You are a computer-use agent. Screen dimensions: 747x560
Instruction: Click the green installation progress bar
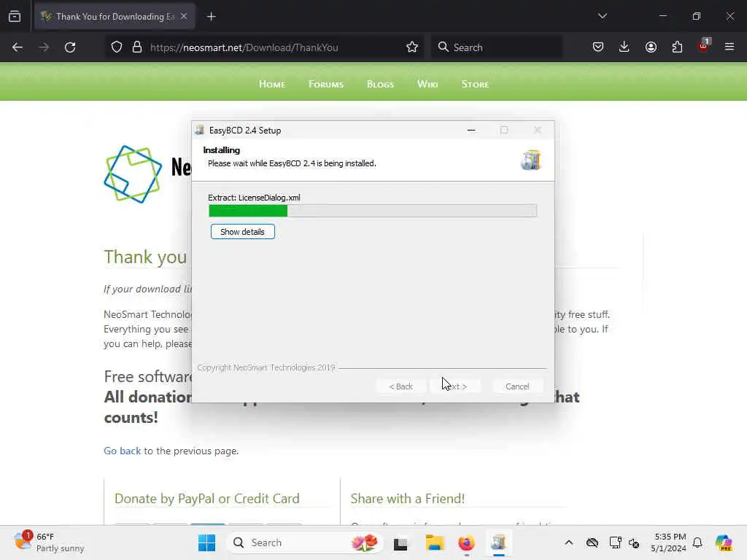point(373,211)
